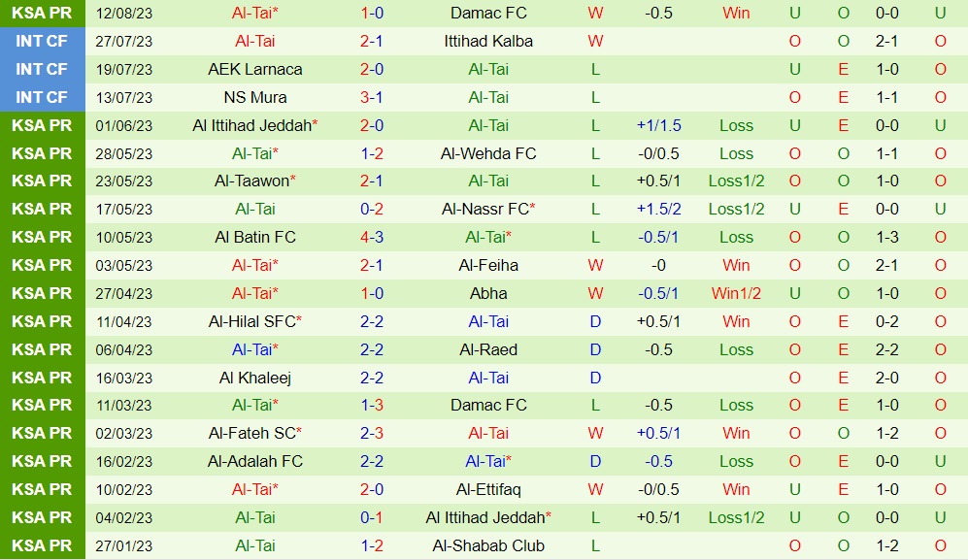Select the NS Mura team name

[x=254, y=97]
